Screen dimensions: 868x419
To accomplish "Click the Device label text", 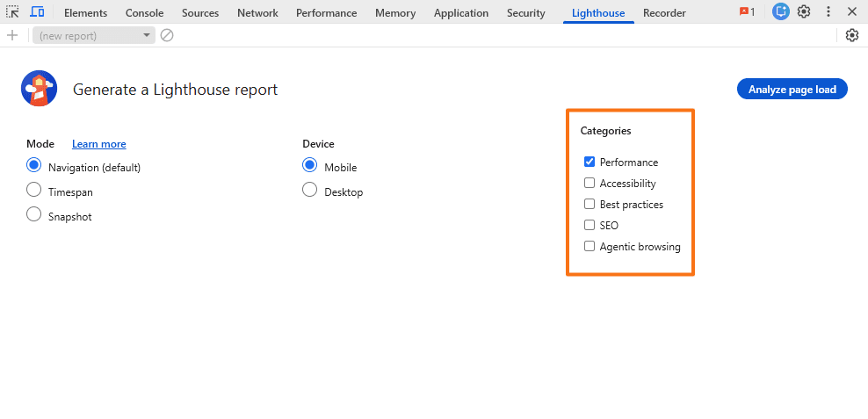I will [x=318, y=144].
